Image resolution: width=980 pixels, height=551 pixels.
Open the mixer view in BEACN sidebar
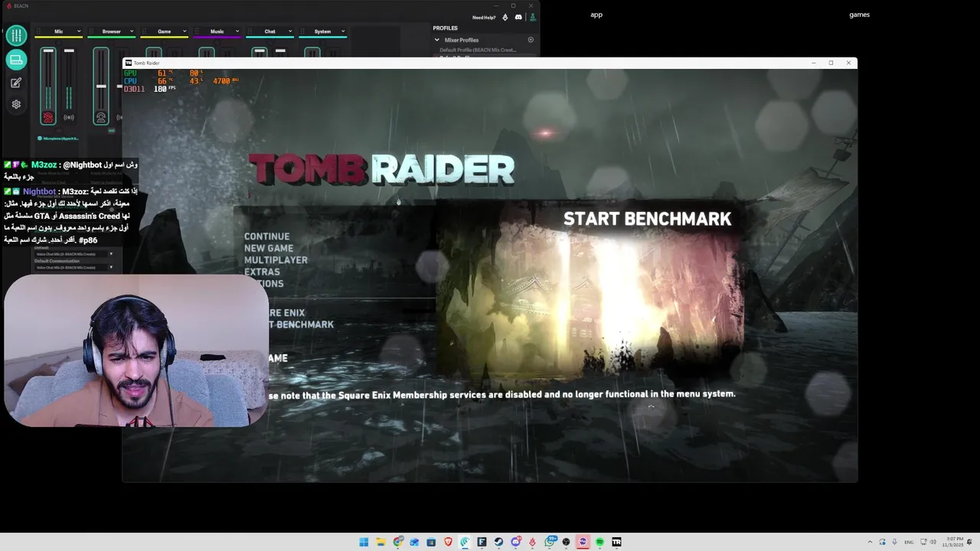(16, 35)
